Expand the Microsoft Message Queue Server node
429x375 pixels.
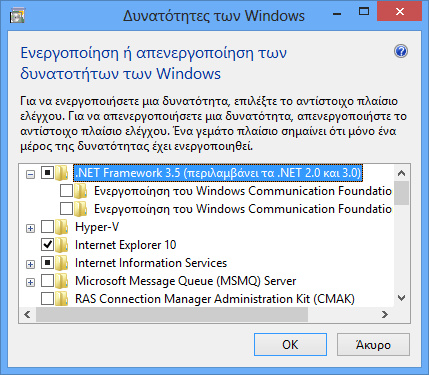coord(30,282)
